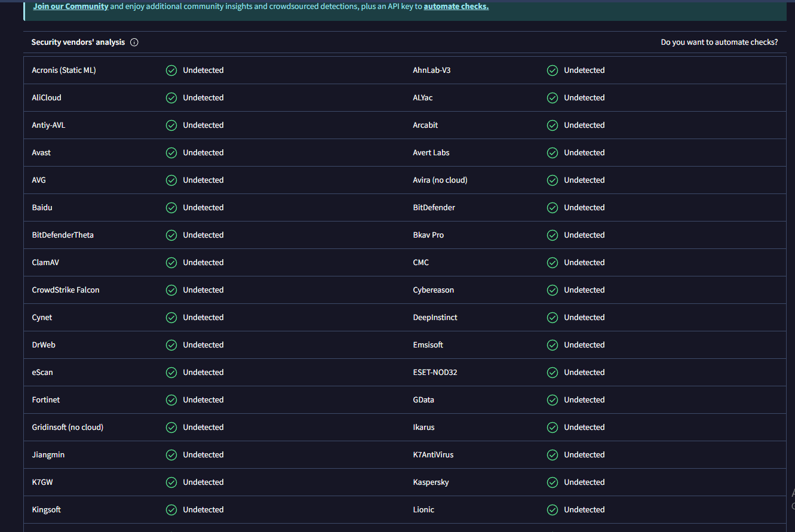Click the green check icon for Avira (no cloud)

tap(552, 180)
